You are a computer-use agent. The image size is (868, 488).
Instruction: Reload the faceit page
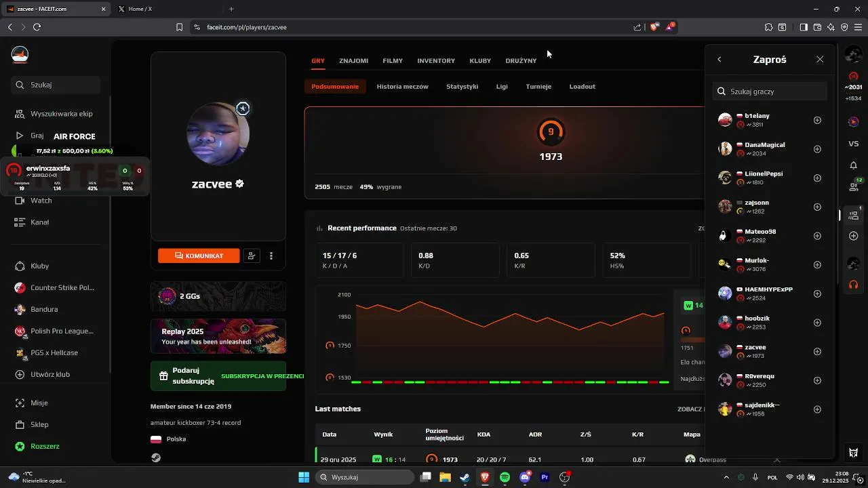pos(37,27)
